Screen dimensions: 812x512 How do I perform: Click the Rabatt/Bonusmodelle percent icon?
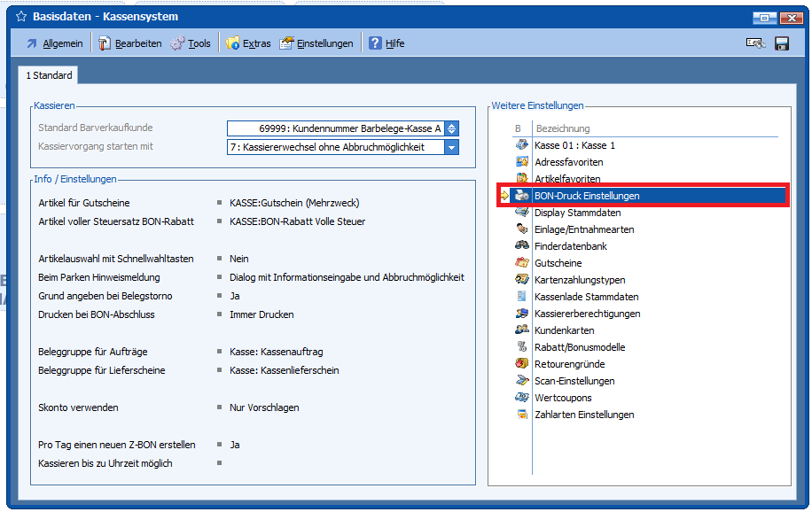pos(522,347)
